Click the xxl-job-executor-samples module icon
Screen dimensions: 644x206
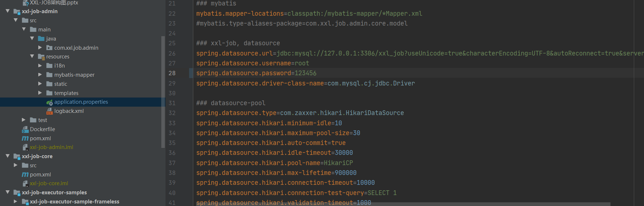17,192
